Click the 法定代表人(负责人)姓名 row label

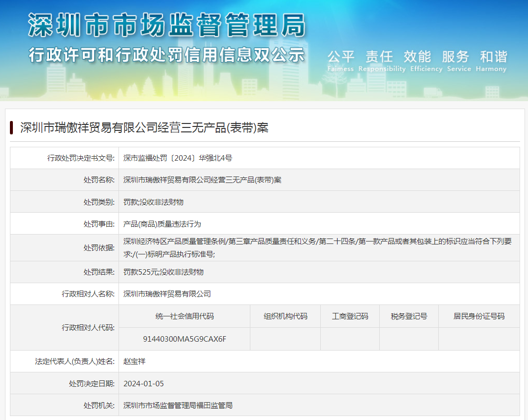(x=75, y=361)
